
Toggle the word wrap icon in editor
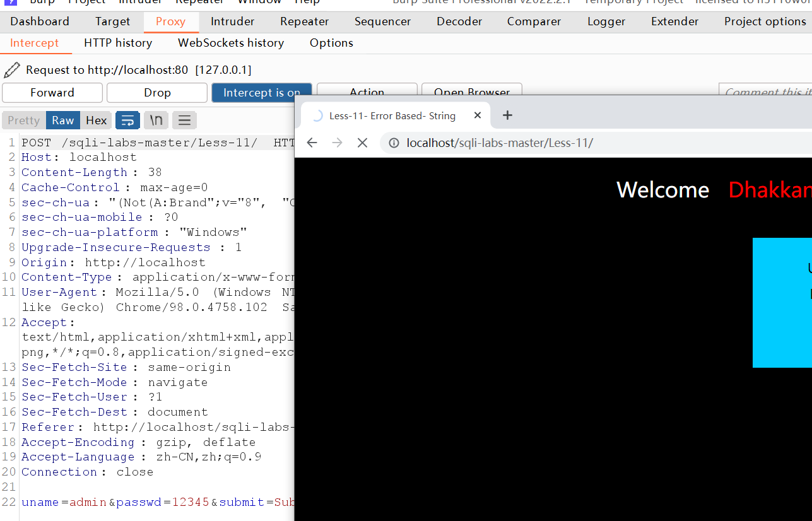coord(127,120)
